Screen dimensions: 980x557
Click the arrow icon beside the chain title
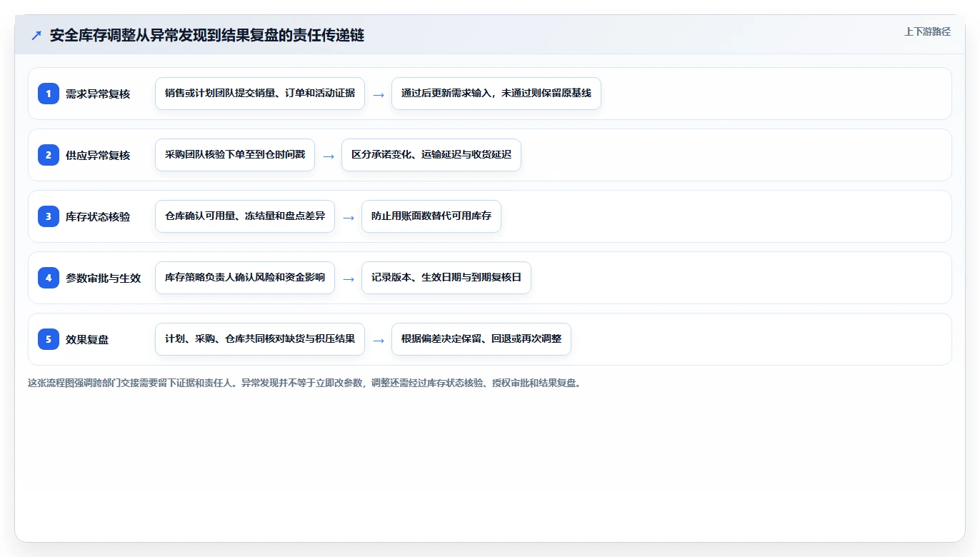pos(36,36)
